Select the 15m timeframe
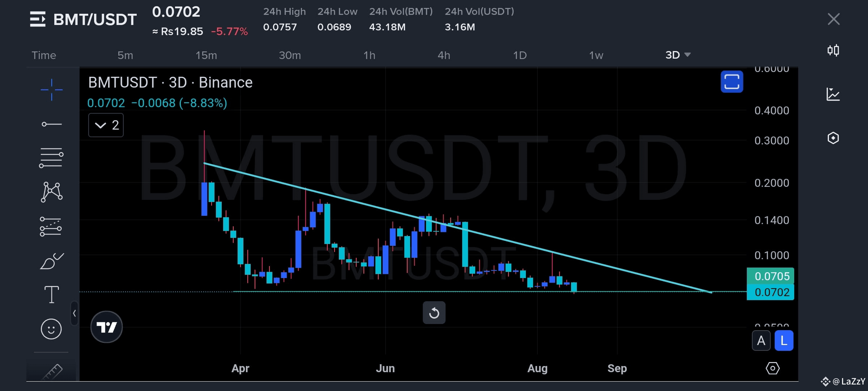This screenshot has height=391, width=868. point(206,55)
